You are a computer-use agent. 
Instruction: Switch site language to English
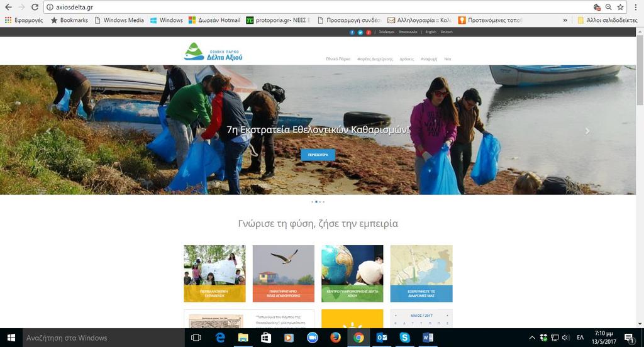431,32
